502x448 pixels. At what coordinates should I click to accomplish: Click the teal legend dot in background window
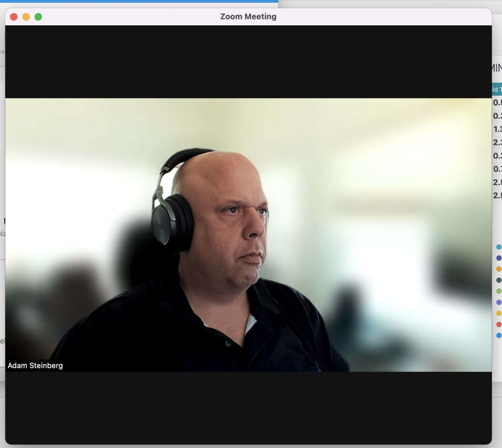click(499, 247)
